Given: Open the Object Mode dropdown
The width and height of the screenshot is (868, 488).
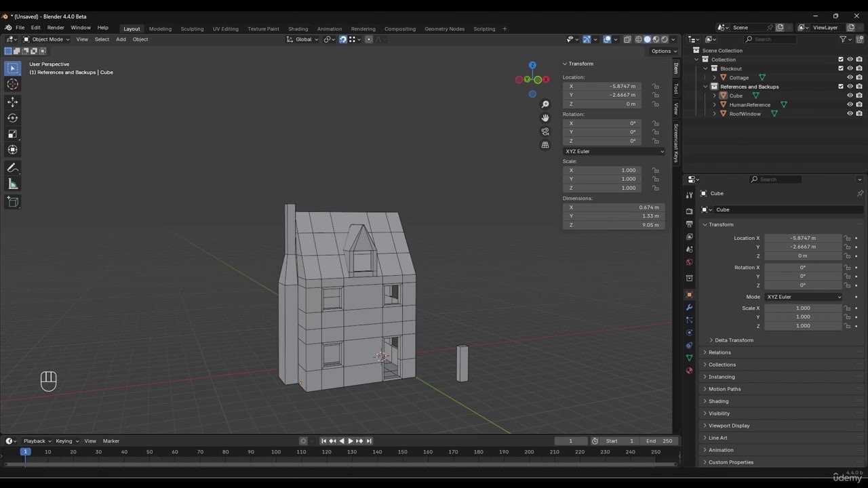Looking at the screenshot, I should [x=47, y=39].
